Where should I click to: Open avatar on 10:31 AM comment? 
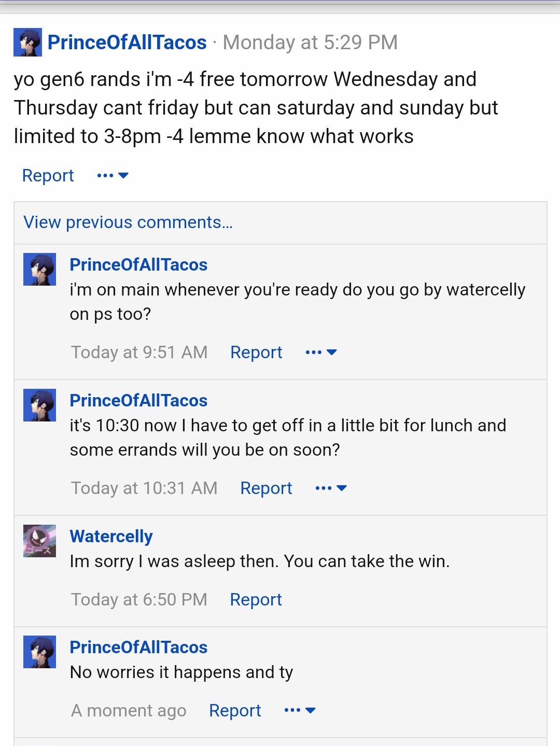(x=39, y=405)
